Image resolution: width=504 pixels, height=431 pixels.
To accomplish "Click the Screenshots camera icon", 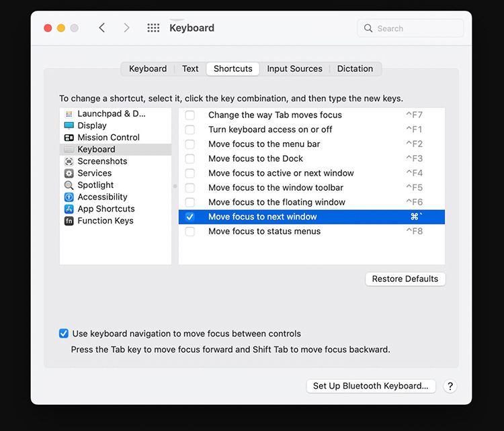I will pos(69,161).
